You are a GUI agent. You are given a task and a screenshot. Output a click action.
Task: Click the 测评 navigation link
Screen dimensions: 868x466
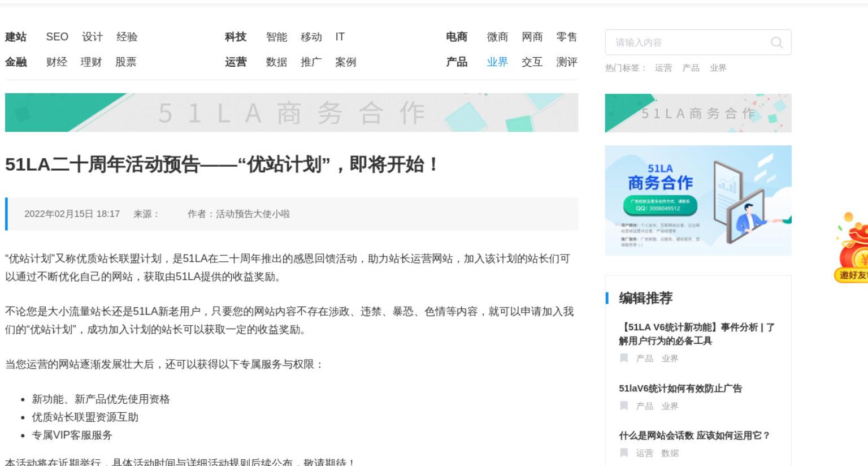tap(567, 62)
